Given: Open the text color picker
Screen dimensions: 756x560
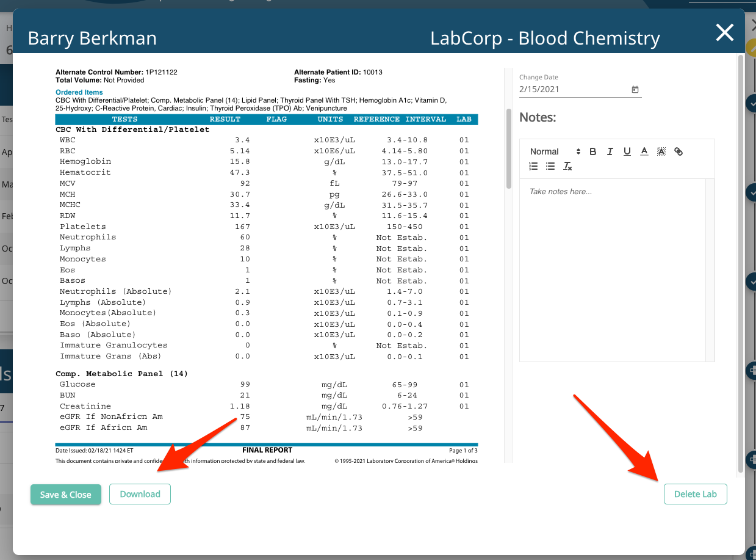Looking at the screenshot, I should click(x=644, y=151).
